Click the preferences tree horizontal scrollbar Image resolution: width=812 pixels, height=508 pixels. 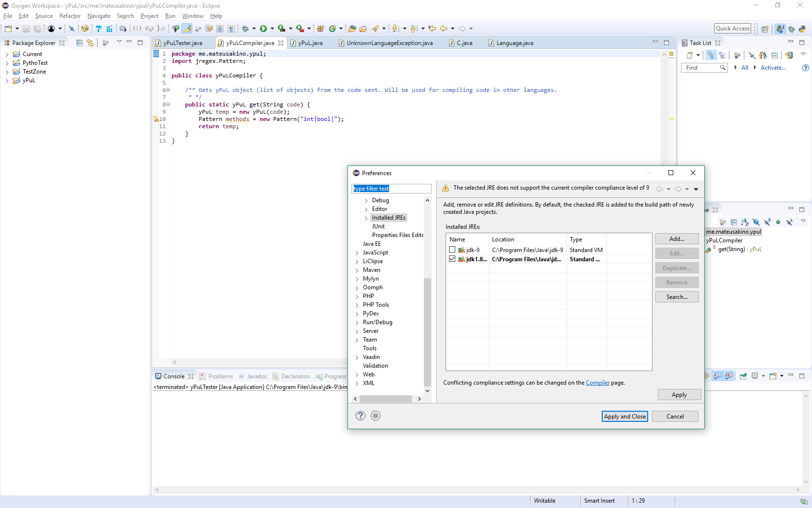[x=385, y=399]
